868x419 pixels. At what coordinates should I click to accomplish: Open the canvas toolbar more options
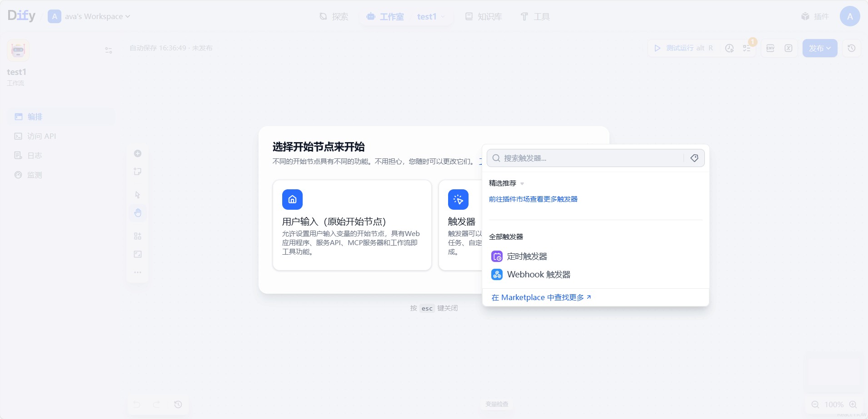click(138, 272)
